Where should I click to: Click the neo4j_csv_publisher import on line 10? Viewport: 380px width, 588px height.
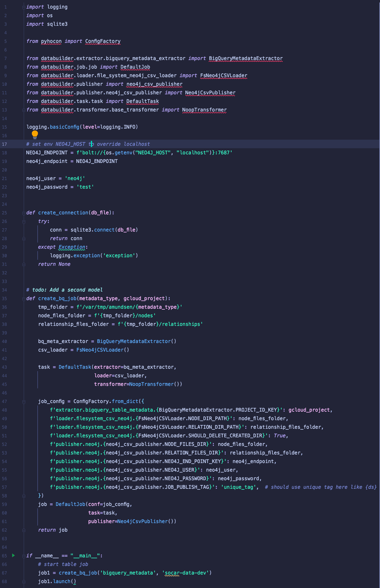point(155,84)
